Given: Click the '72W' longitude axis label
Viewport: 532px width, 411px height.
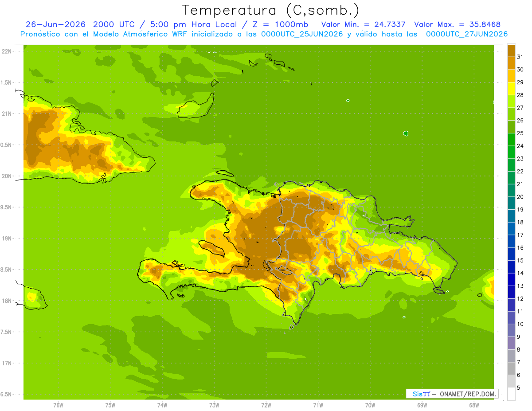Looking at the screenshot, I should point(266,405).
